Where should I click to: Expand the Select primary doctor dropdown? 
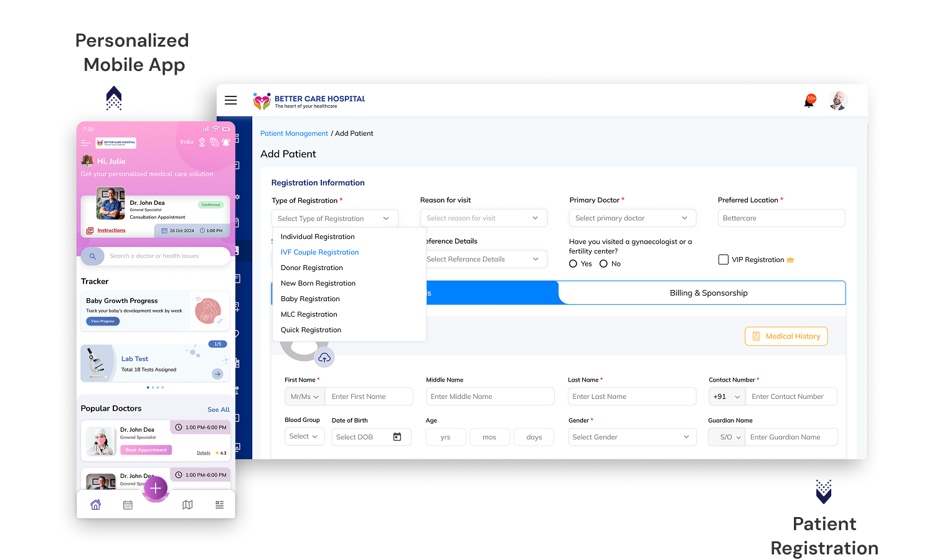point(632,218)
